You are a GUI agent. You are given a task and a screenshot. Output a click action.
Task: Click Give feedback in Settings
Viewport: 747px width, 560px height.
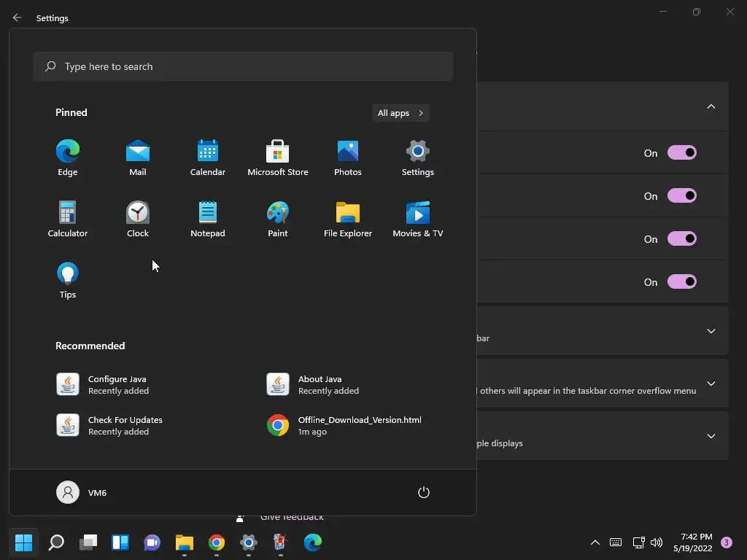(x=292, y=517)
